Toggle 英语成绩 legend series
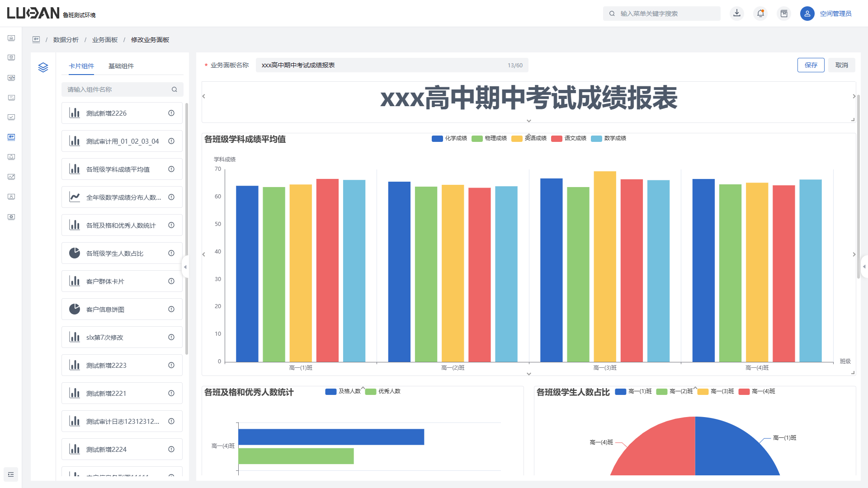 pos(529,138)
